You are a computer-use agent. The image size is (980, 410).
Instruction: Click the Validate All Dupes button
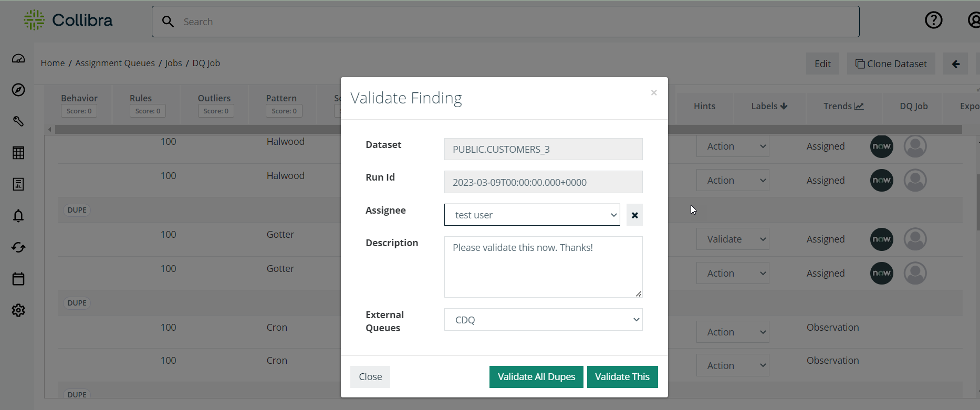click(536, 377)
